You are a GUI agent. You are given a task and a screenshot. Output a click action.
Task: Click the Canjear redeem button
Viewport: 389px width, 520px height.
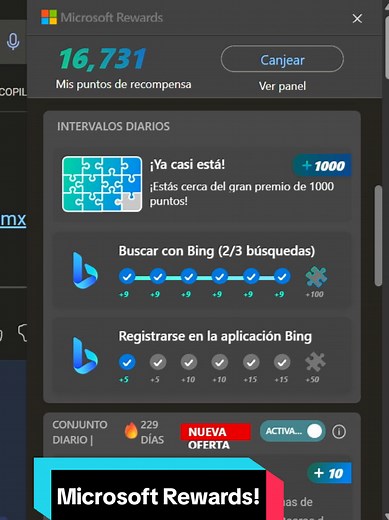(x=282, y=59)
